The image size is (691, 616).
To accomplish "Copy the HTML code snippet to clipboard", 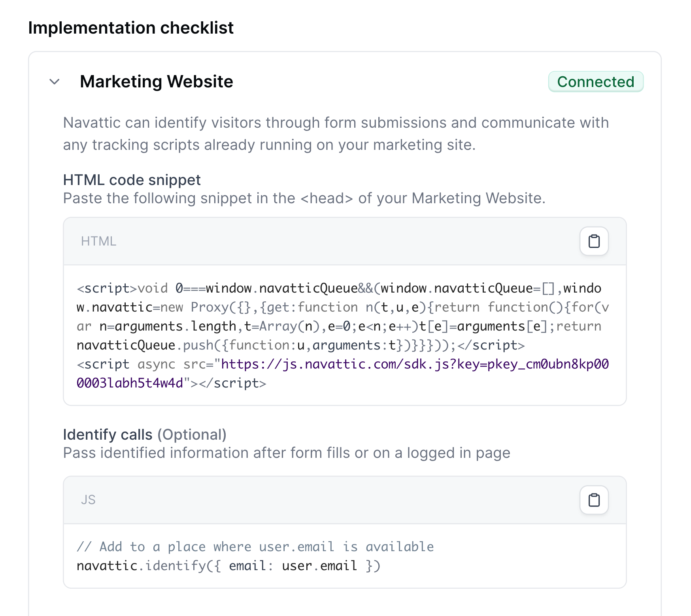I will 594,241.
